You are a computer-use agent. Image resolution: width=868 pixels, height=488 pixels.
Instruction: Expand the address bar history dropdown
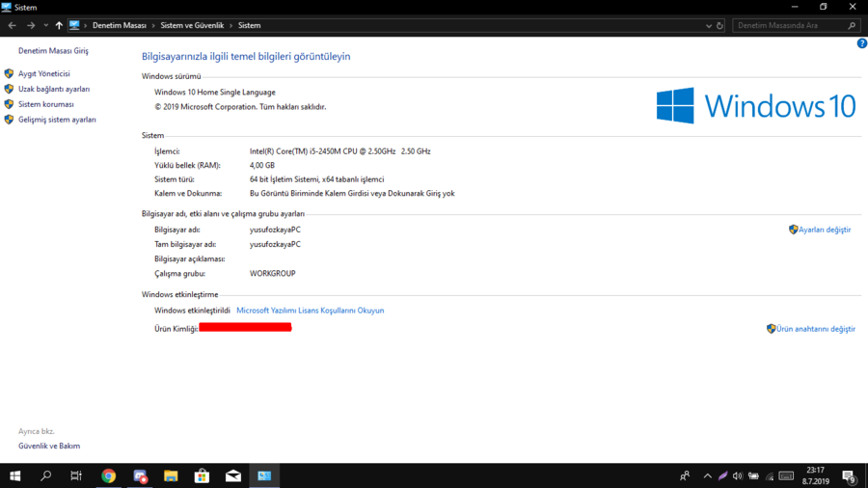click(709, 25)
